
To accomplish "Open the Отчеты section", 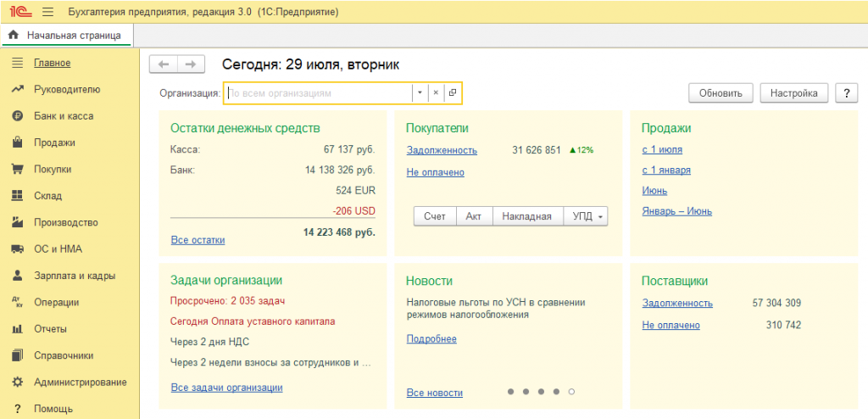I will (50, 328).
